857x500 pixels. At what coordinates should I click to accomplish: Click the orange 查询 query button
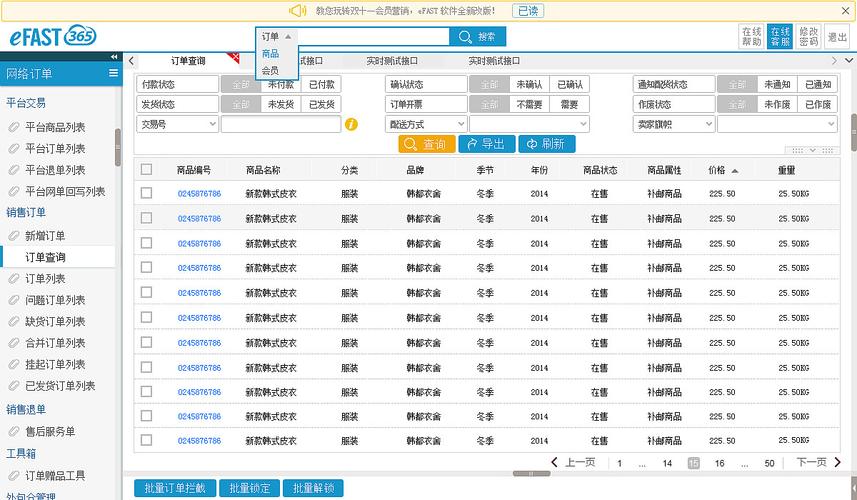point(426,144)
